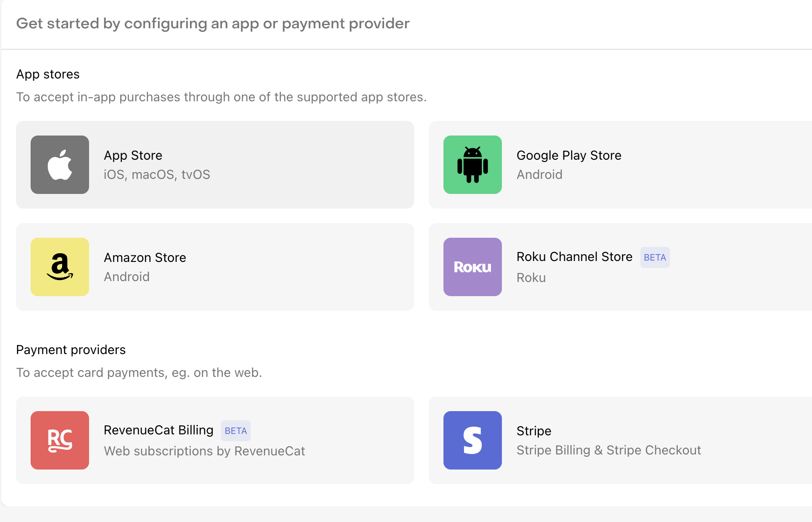This screenshot has width=812, height=522.
Task: Click the BETA badge beside Roku Channel Store
Action: pyautogui.click(x=654, y=257)
